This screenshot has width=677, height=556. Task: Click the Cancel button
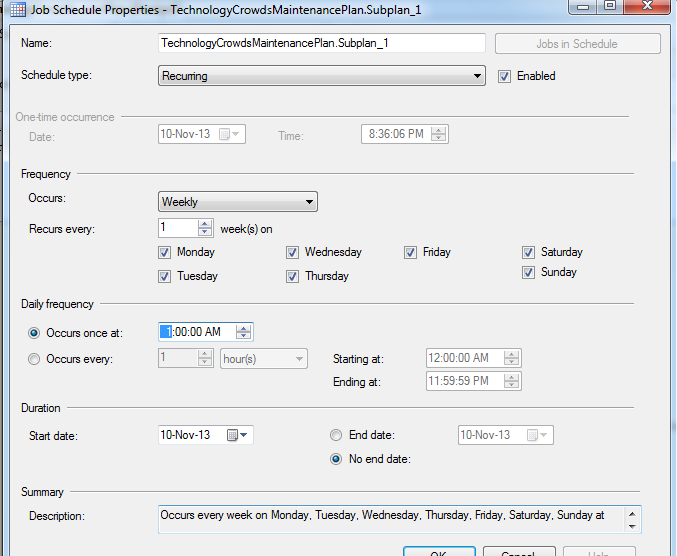[519, 552]
